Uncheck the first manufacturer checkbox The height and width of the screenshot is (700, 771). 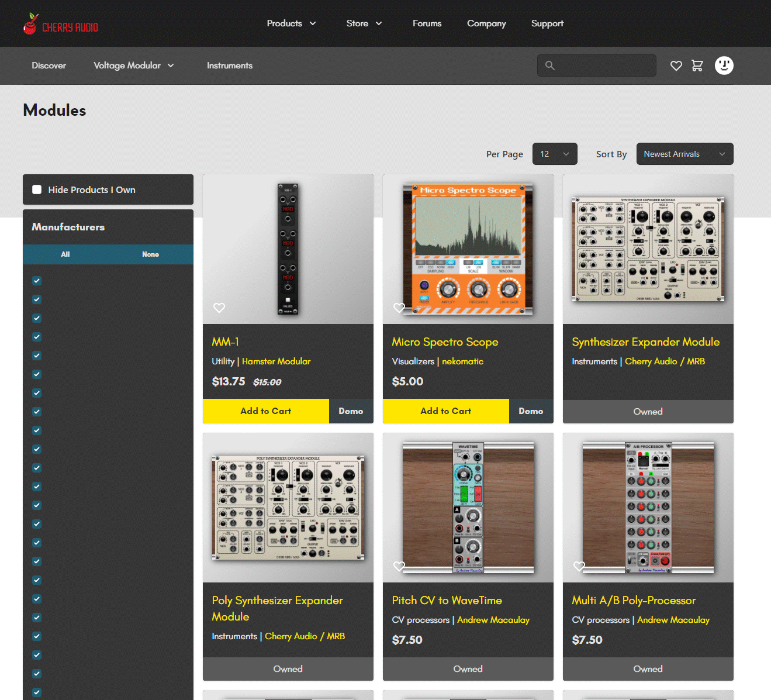click(37, 281)
